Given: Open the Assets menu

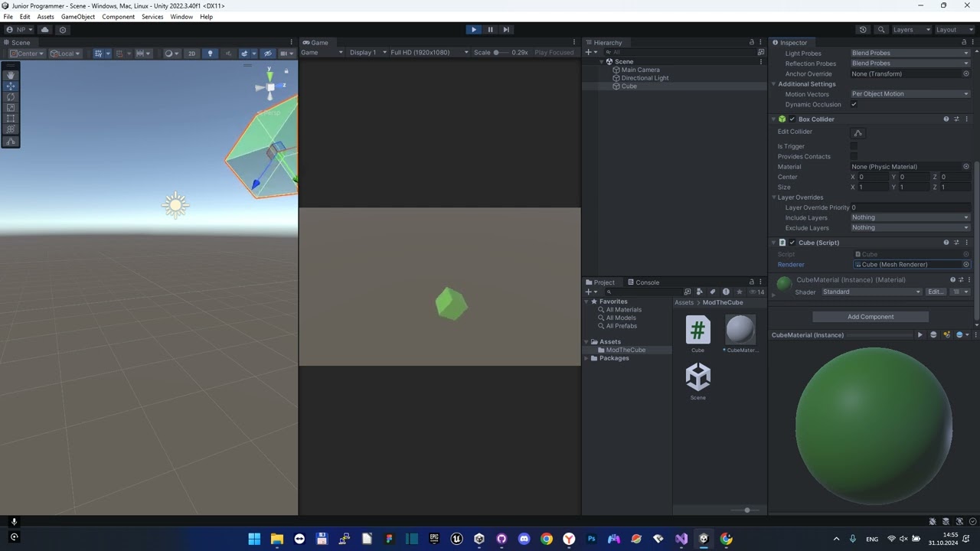Looking at the screenshot, I should [x=45, y=17].
